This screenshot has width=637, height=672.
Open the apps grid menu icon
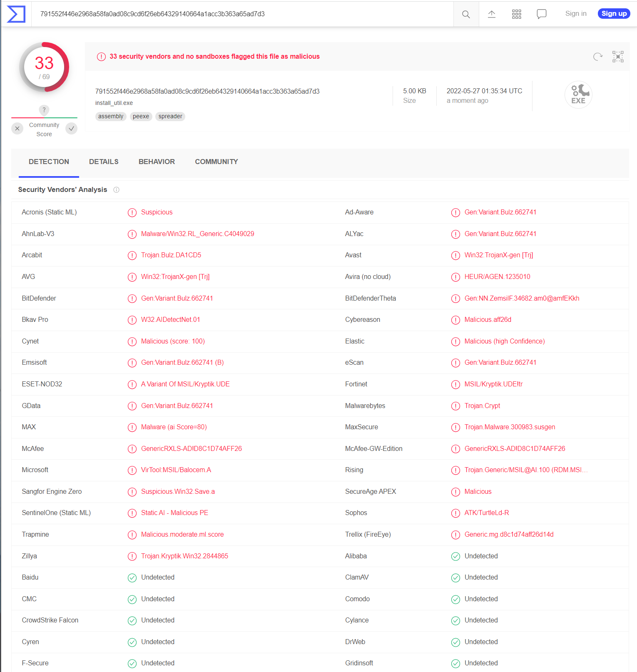(x=516, y=14)
